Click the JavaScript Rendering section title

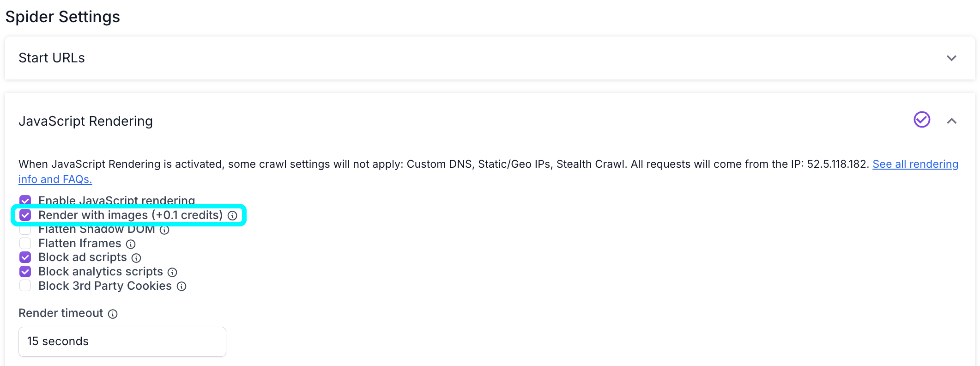pos(85,121)
